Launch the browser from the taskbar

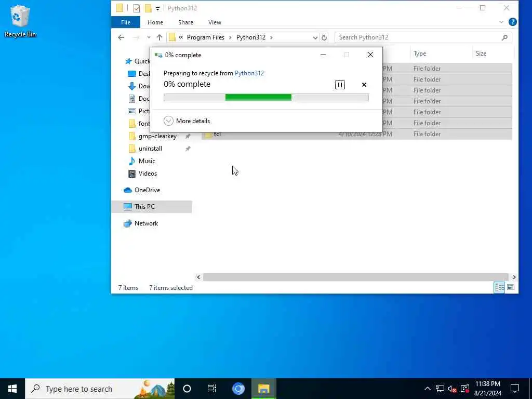click(x=238, y=389)
